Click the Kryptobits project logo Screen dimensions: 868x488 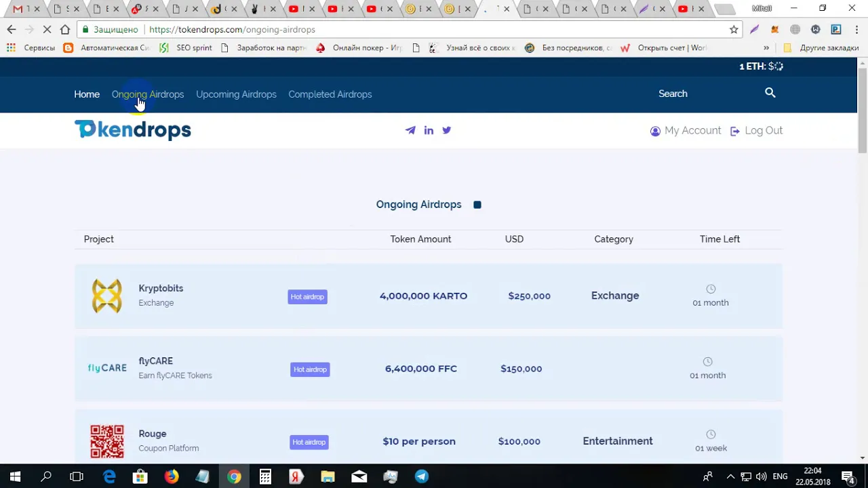coord(107,296)
